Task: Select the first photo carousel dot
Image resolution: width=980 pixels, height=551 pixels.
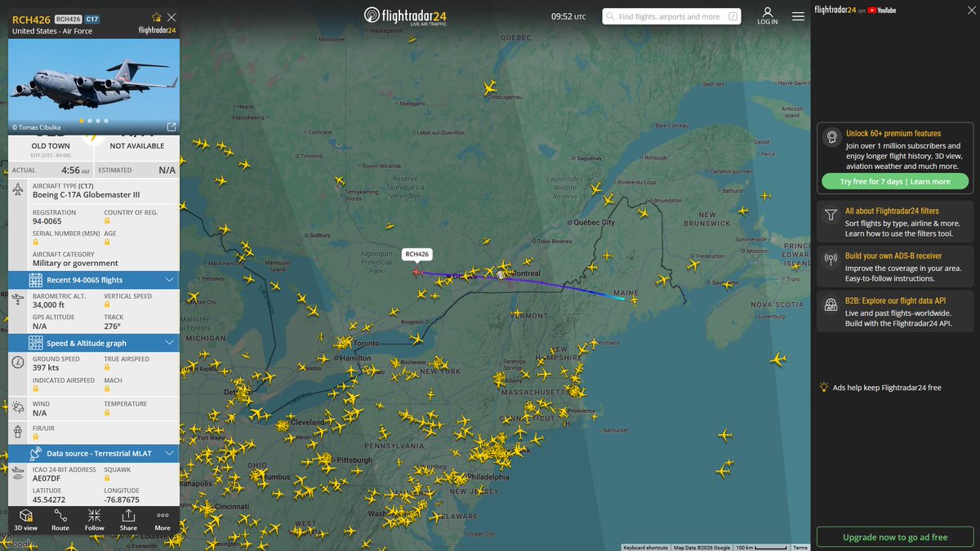Action: [x=81, y=121]
